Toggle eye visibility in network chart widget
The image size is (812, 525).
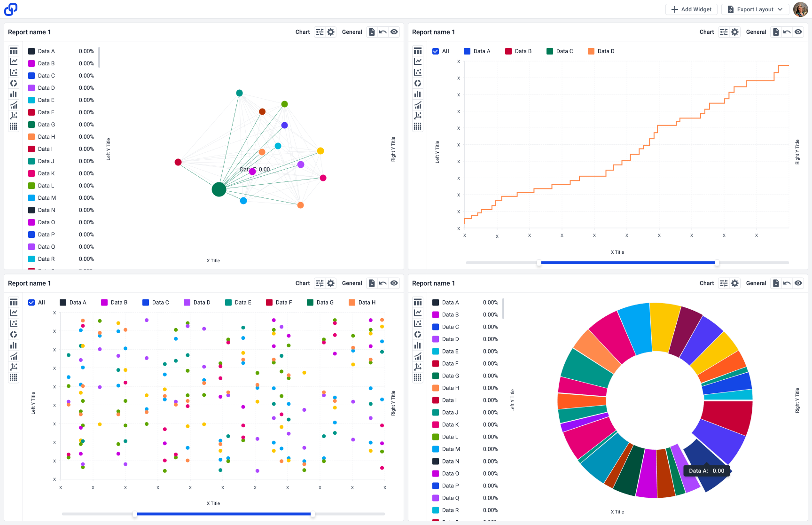click(394, 32)
